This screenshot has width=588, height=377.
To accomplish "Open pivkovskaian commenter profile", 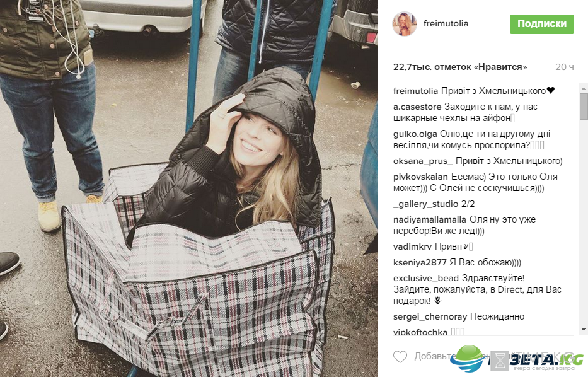I will click(420, 177).
